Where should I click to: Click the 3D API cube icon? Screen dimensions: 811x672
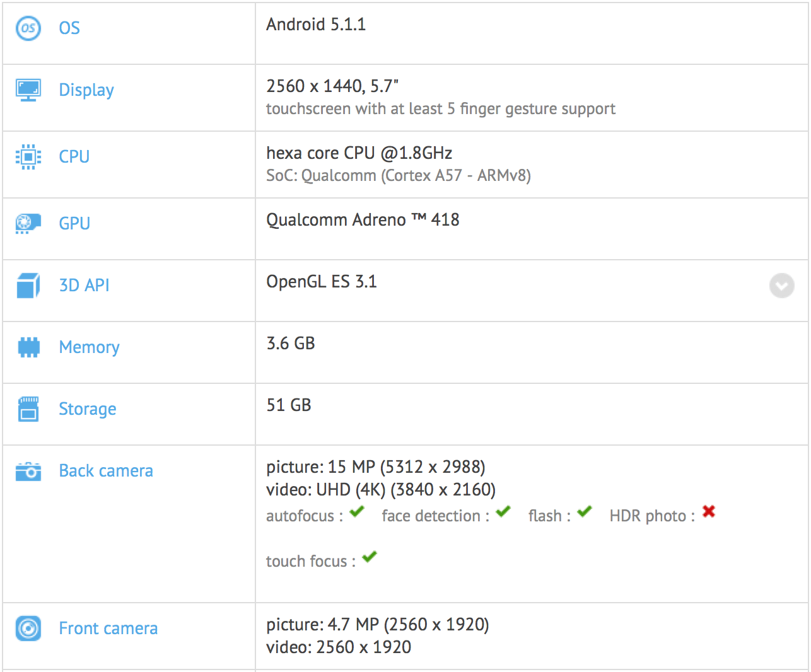click(x=28, y=286)
